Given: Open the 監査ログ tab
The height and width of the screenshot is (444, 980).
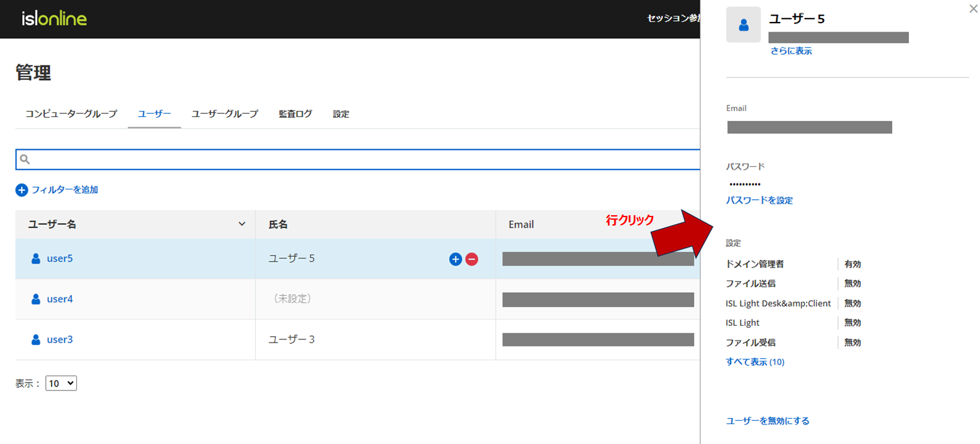Looking at the screenshot, I should pos(295,114).
